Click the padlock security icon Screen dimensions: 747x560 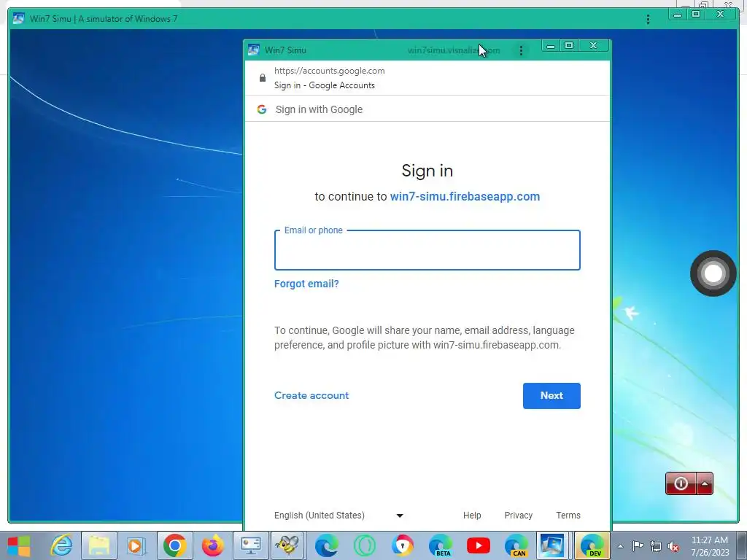pos(263,77)
